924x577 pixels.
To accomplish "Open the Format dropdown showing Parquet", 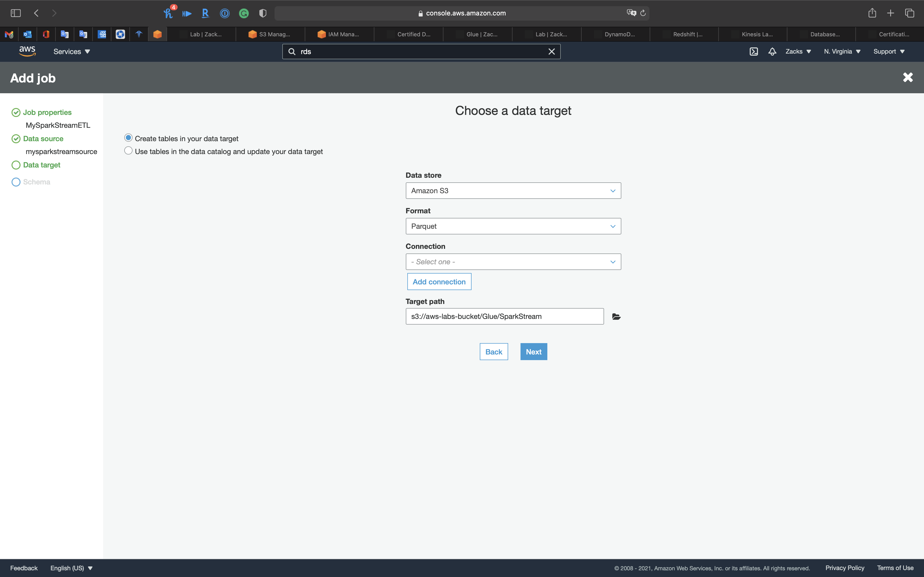I will coord(513,226).
